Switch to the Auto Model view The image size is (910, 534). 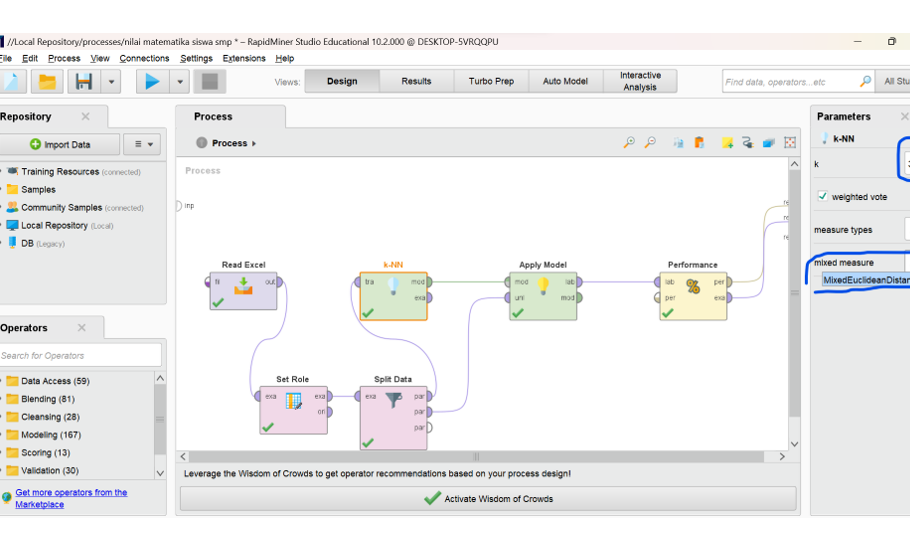[565, 81]
